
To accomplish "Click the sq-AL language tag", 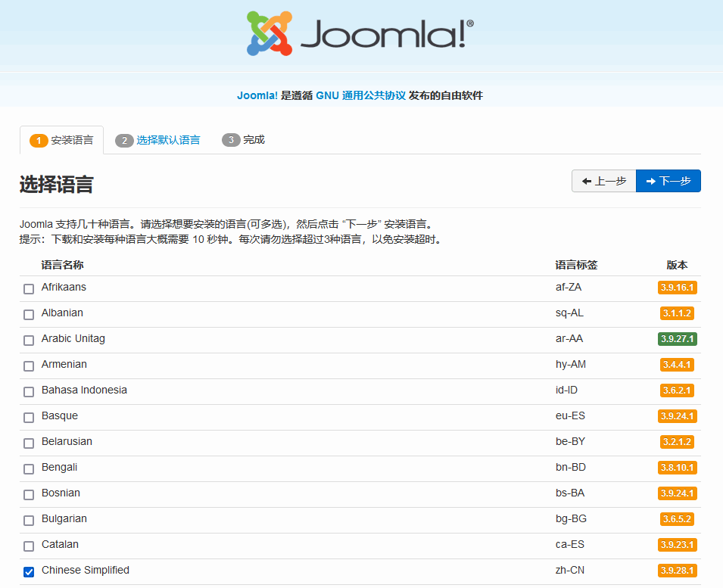I will point(569,313).
